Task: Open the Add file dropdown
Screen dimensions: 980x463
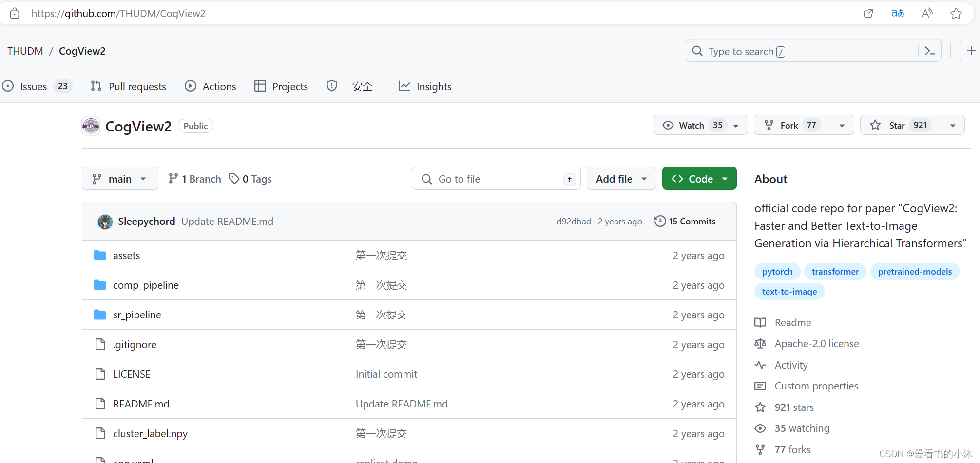Action: point(621,179)
